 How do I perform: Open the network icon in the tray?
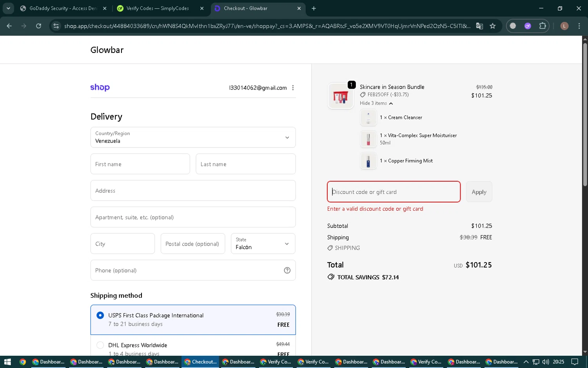[536, 362]
